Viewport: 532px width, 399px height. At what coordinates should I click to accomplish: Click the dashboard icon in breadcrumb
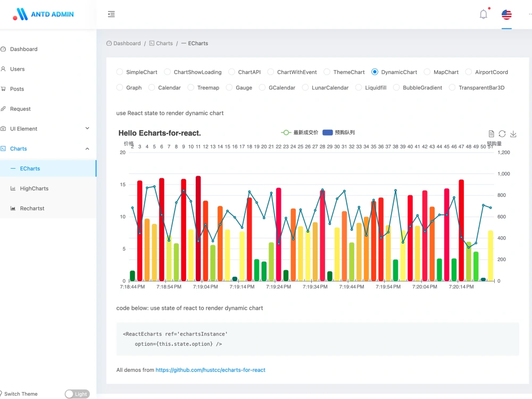click(x=109, y=44)
